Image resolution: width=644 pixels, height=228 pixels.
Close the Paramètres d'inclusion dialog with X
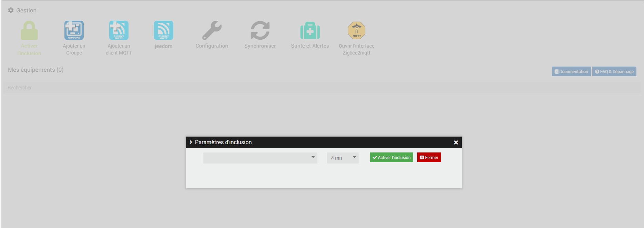(x=456, y=142)
